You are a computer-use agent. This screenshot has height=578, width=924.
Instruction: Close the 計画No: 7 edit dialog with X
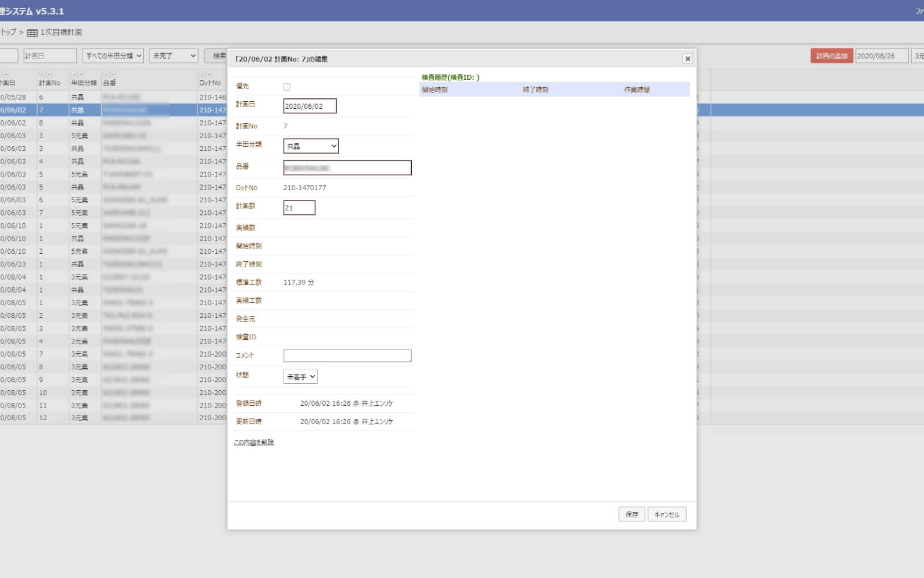coord(687,58)
